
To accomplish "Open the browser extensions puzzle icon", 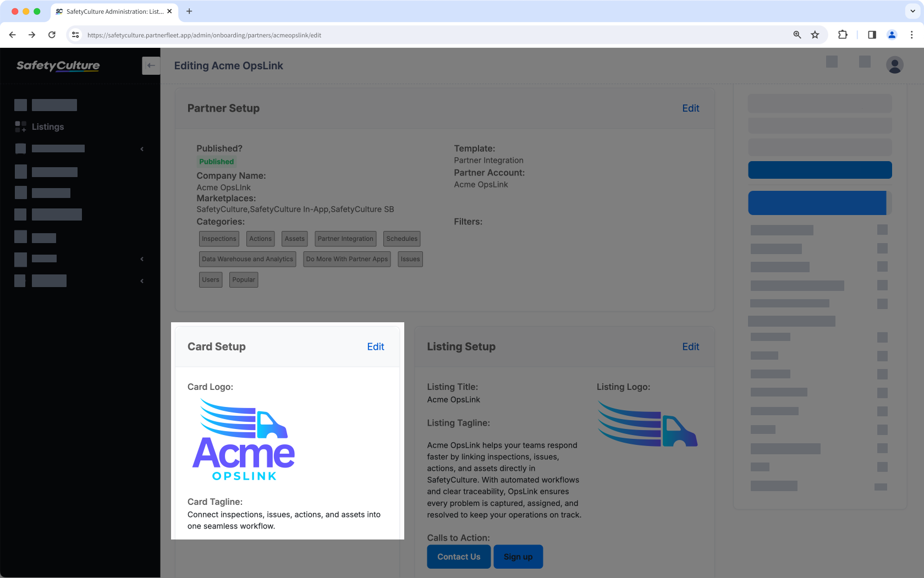I will point(843,35).
